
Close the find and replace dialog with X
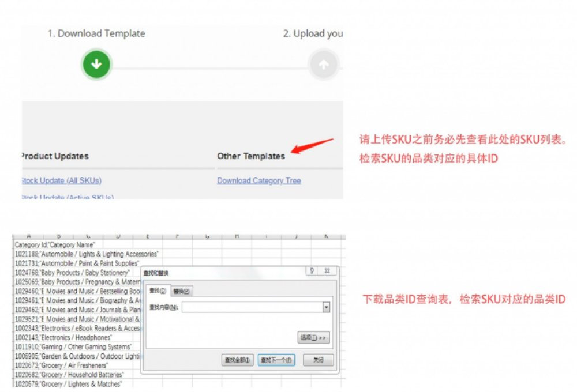pos(327,271)
